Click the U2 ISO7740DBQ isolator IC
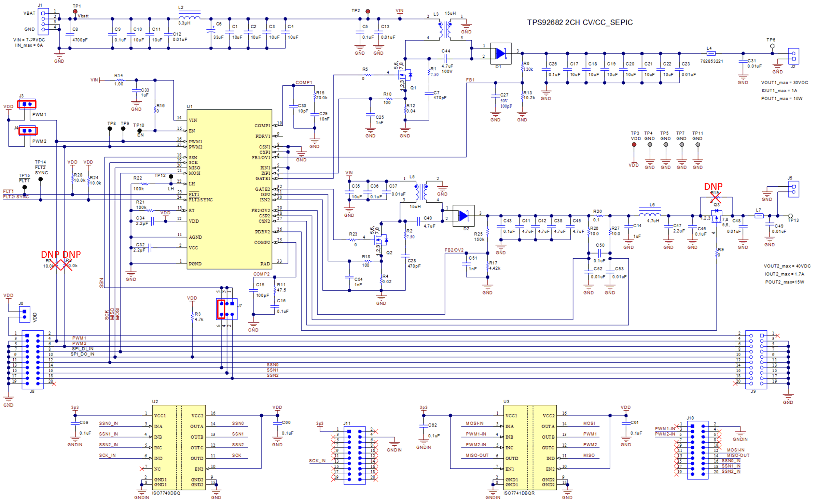This screenshot has width=817, height=504. coord(179,449)
